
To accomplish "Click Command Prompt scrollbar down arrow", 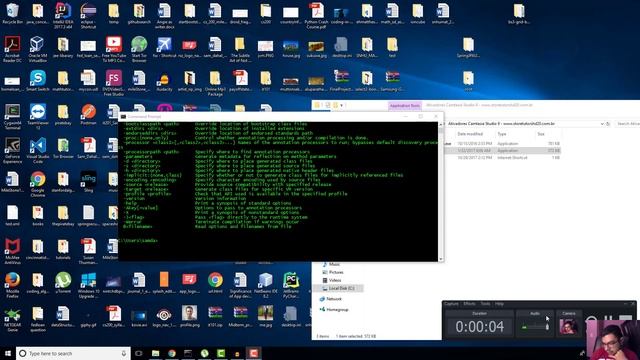I will point(441,259).
